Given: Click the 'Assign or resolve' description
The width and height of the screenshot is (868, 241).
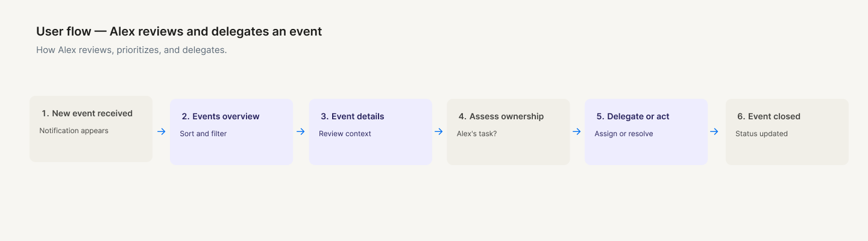Looking at the screenshot, I should click(x=624, y=134).
